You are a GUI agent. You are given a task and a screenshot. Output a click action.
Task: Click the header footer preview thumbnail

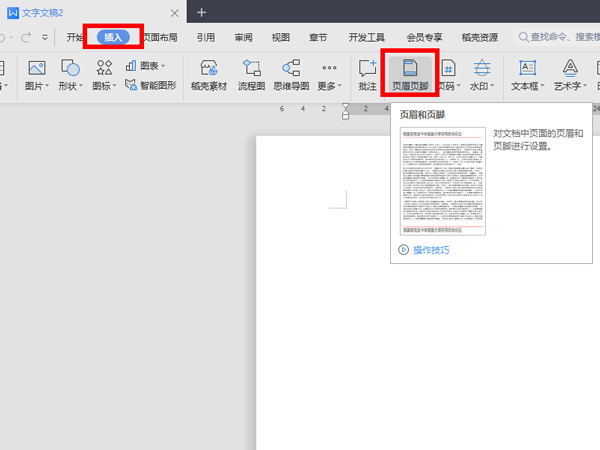tap(443, 181)
